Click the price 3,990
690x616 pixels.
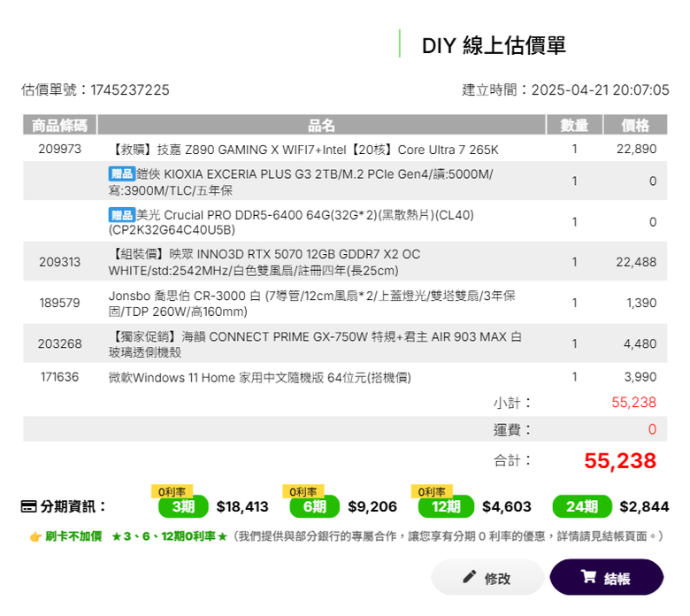pyautogui.click(x=640, y=377)
